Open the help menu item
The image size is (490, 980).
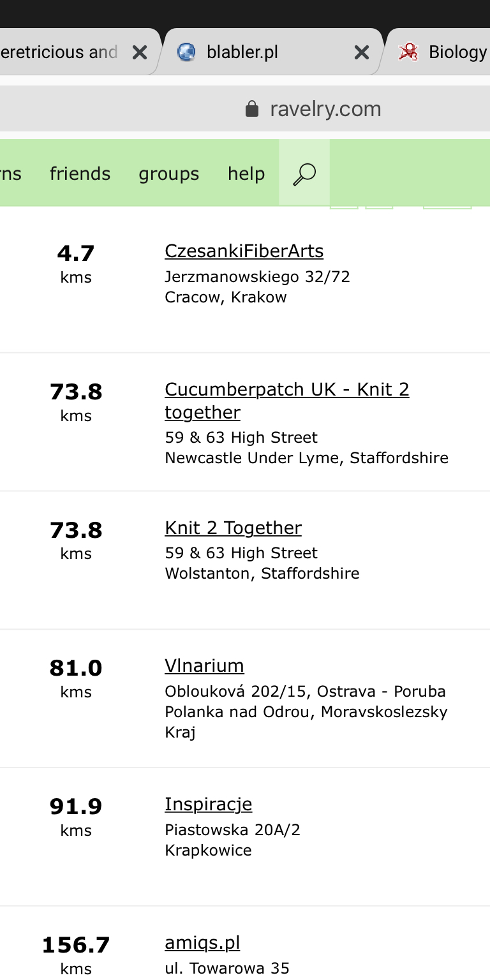click(x=246, y=174)
